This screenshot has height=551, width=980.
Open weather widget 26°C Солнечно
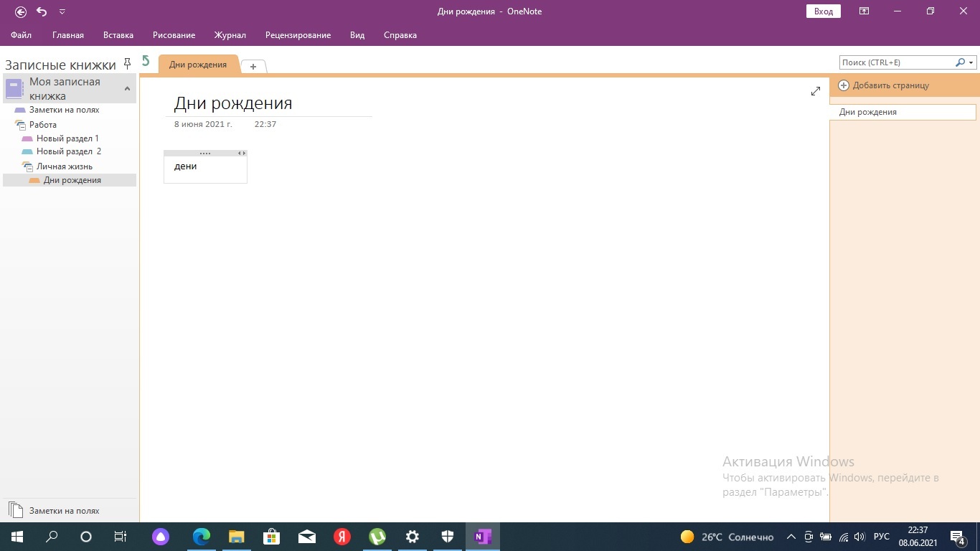coord(727,537)
